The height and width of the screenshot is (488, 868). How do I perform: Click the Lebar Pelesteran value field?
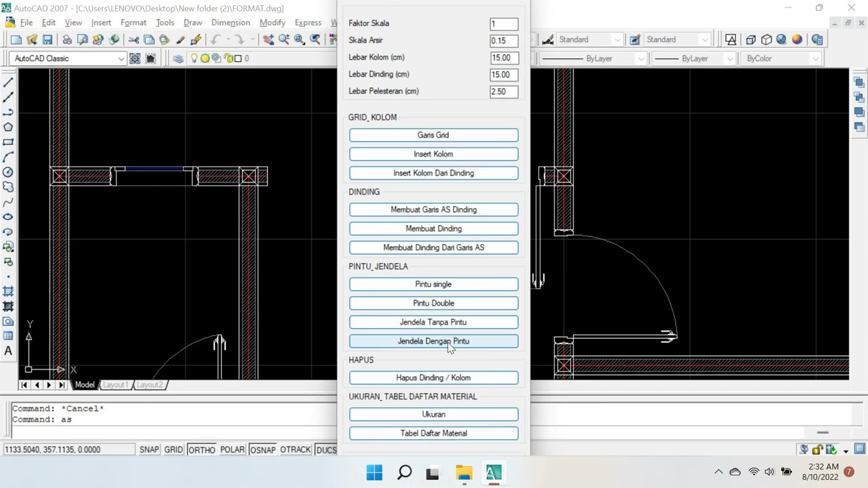[504, 91]
